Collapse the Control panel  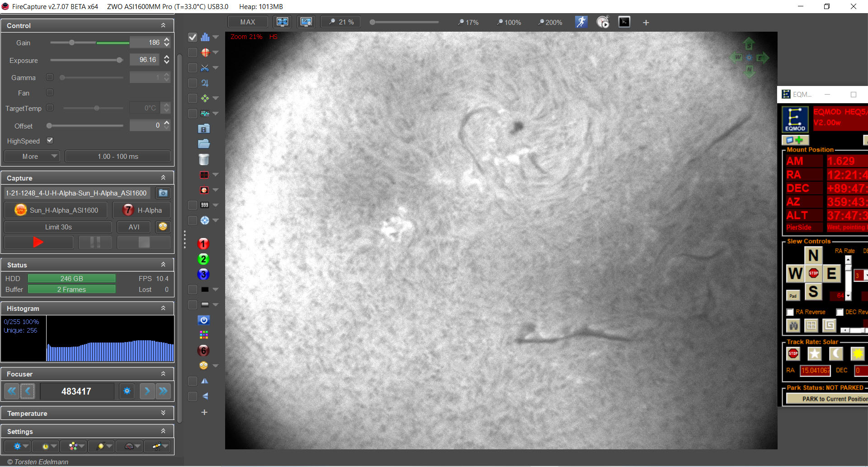point(163,25)
